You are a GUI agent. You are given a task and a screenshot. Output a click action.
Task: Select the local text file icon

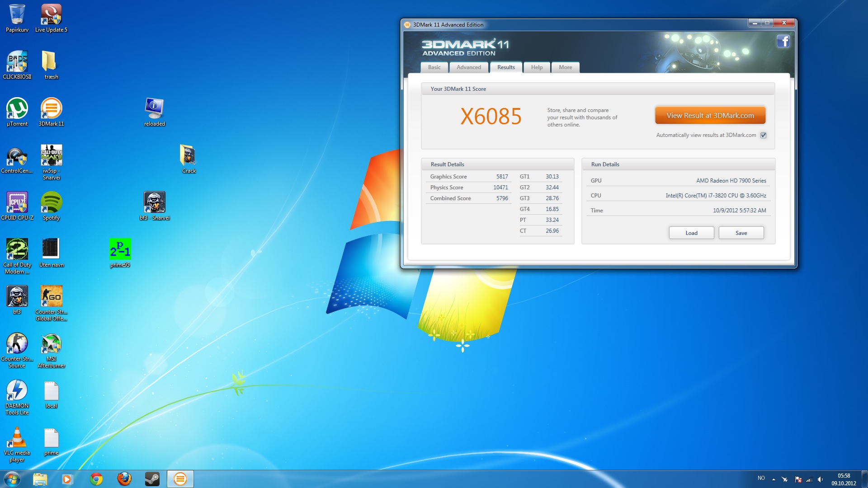51,394
